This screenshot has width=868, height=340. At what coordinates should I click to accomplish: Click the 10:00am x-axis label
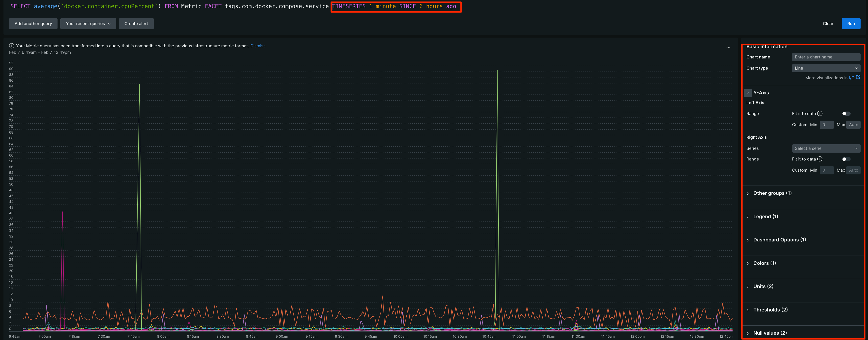400,336
